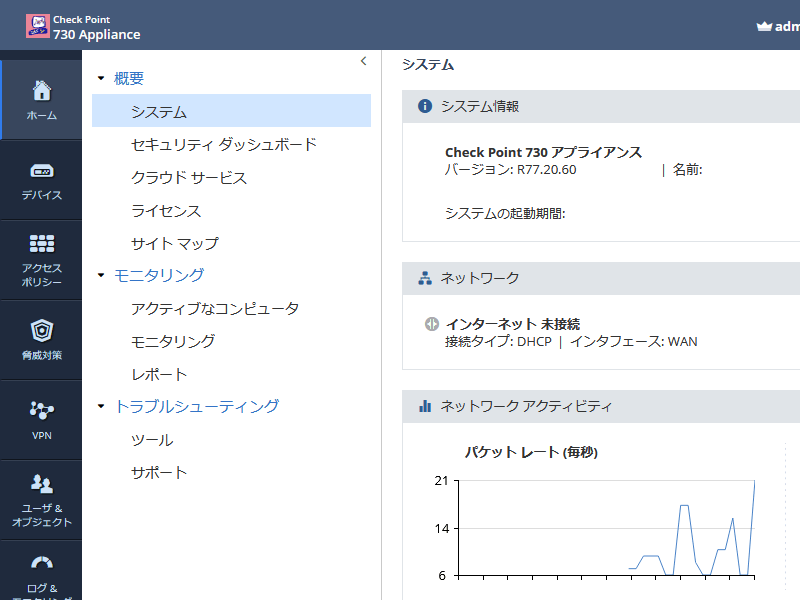The height and width of the screenshot is (600, 800).
Task: Open the ログ & モニタリング gauge icon
Action: click(x=42, y=563)
